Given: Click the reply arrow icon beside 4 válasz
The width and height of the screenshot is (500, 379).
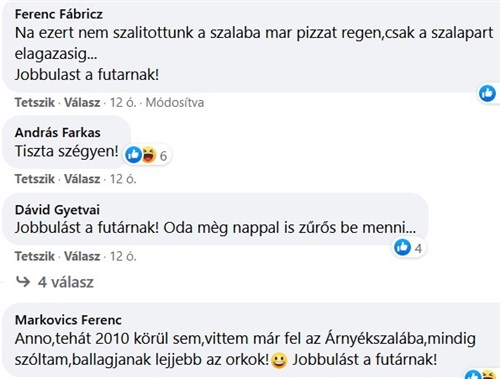Looking at the screenshot, I should tap(23, 282).
